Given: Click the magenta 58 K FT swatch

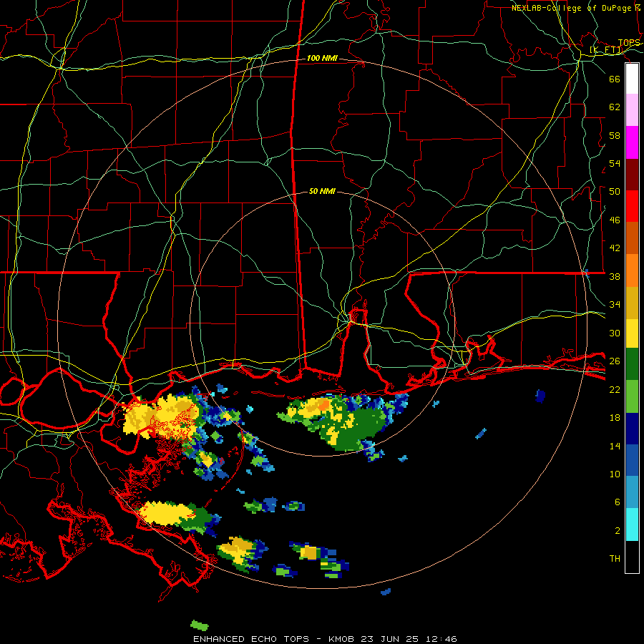Looking at the screenshot, I should pyautogui.click(x=632, y=142).
